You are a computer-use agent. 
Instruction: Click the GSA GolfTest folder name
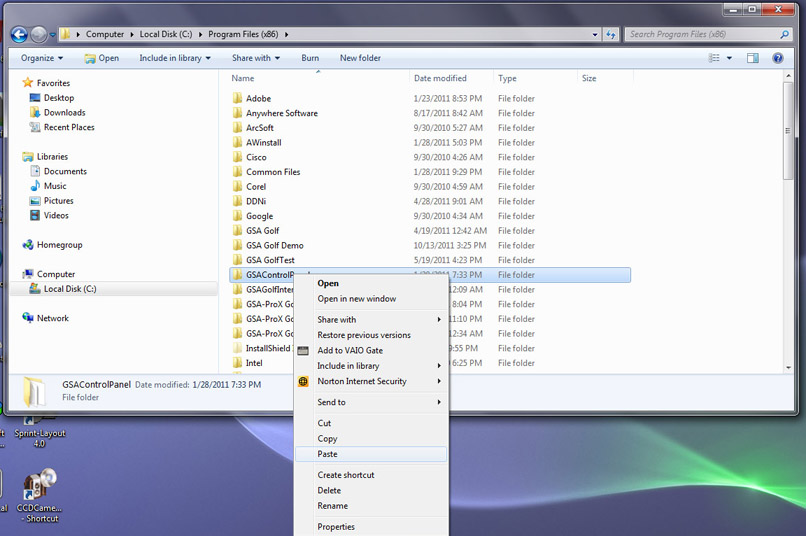pos(270,260)
